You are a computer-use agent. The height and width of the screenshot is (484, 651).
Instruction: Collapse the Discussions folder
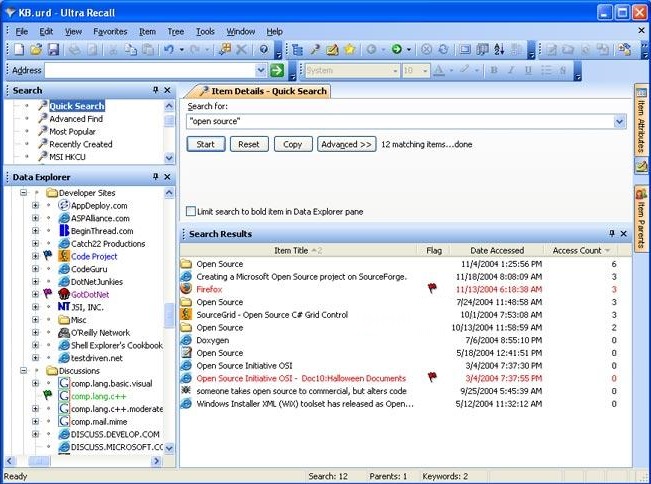point(24,370)
